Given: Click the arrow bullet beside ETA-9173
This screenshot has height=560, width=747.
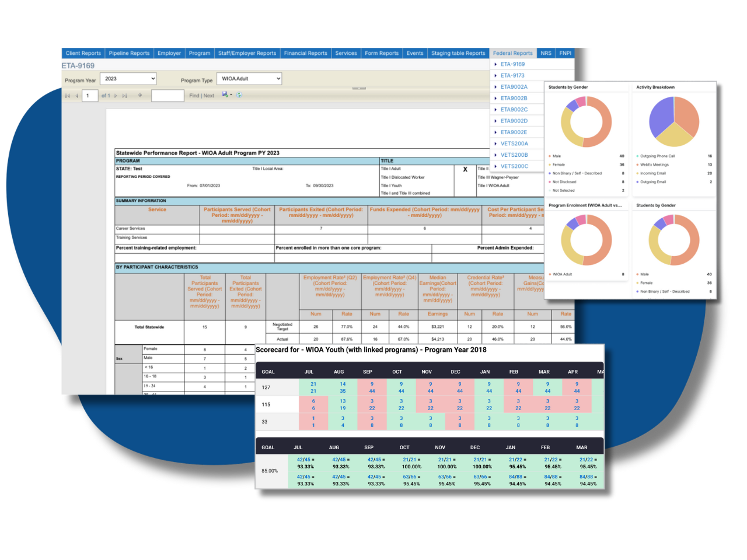Looking at the screenshot, I should coord(495,76).
